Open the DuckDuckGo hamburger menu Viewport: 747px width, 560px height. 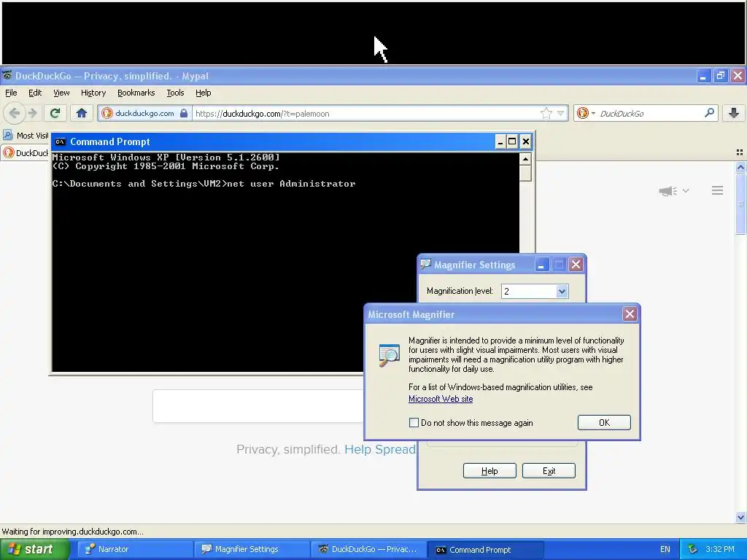coord(718,190)
